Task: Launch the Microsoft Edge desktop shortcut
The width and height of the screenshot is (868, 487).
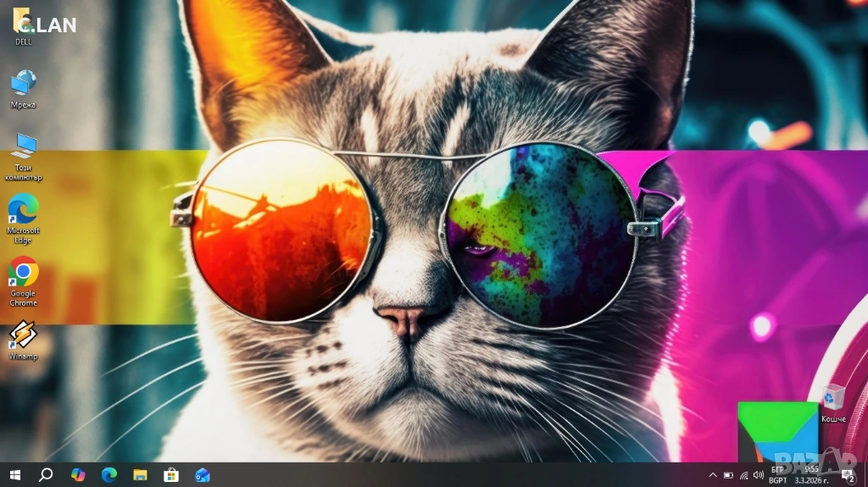Action: tap(23, 219)
